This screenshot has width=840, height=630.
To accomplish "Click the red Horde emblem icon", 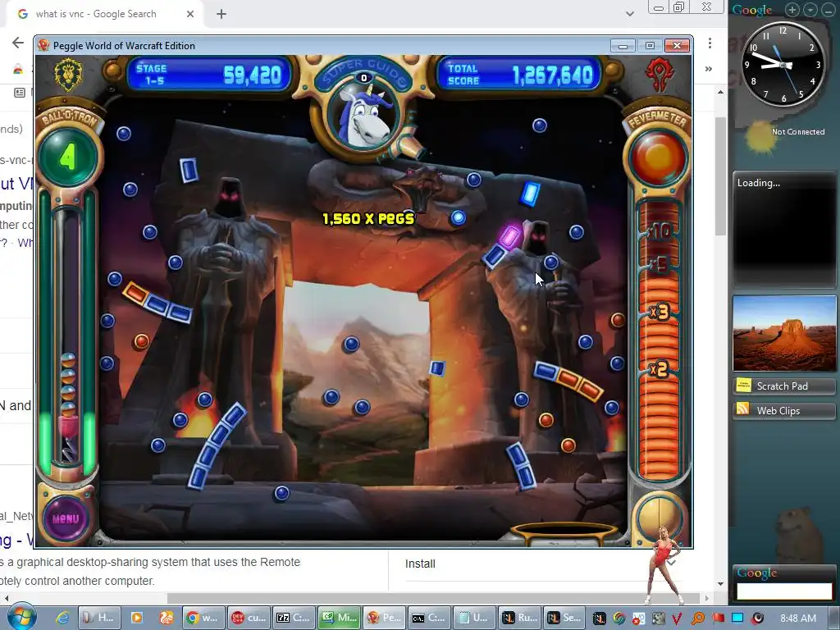I will tap(660, 73).
